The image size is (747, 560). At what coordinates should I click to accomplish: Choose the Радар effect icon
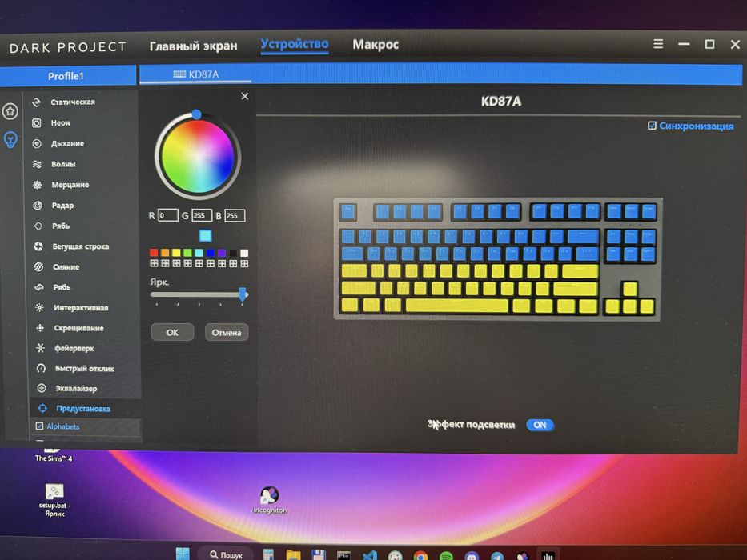coord(38,206)
